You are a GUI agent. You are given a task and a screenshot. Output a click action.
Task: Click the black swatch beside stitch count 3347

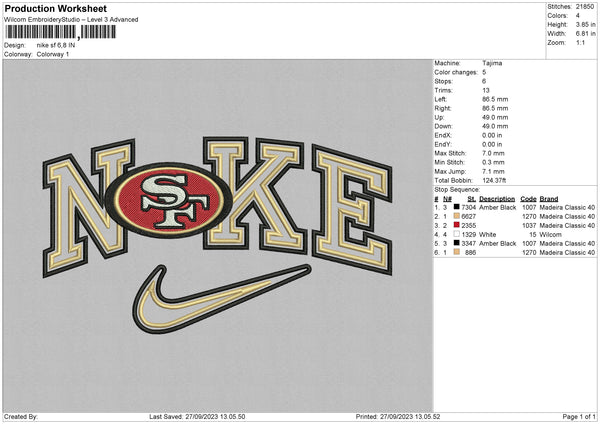(x=457, y=243)
